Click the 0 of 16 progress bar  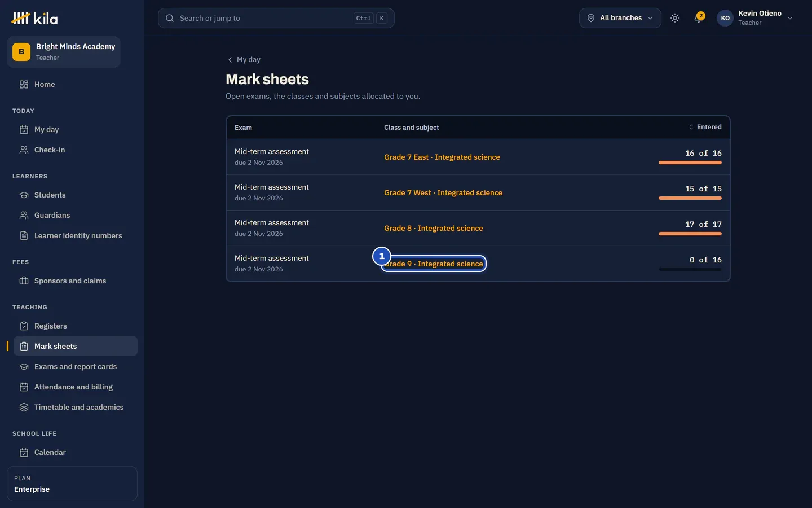pyautogui.click(x=690, y=269)
